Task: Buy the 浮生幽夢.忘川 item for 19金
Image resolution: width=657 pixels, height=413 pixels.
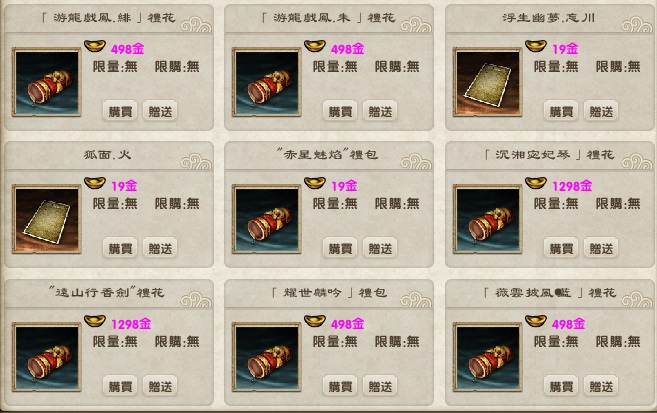Action: coord(561,111)
